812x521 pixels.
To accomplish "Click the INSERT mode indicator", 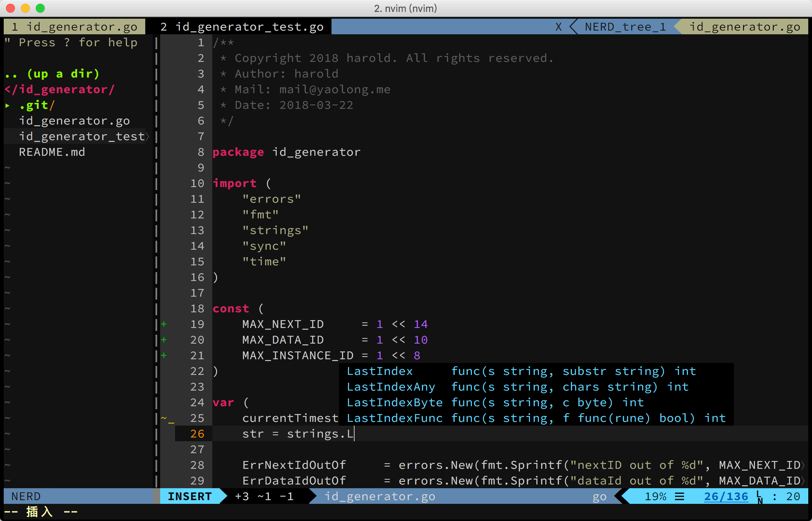I will click(x=190, y=496).
